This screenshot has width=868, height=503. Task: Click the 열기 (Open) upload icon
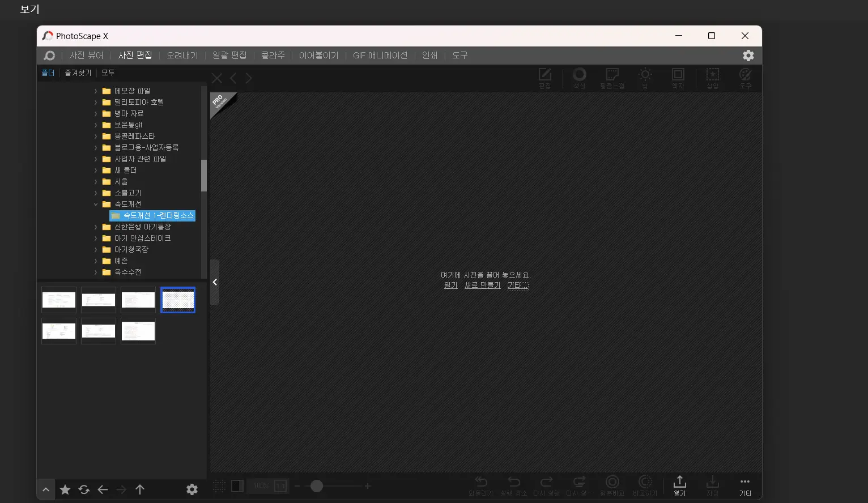pyautogui.click(x=680, y=486)
